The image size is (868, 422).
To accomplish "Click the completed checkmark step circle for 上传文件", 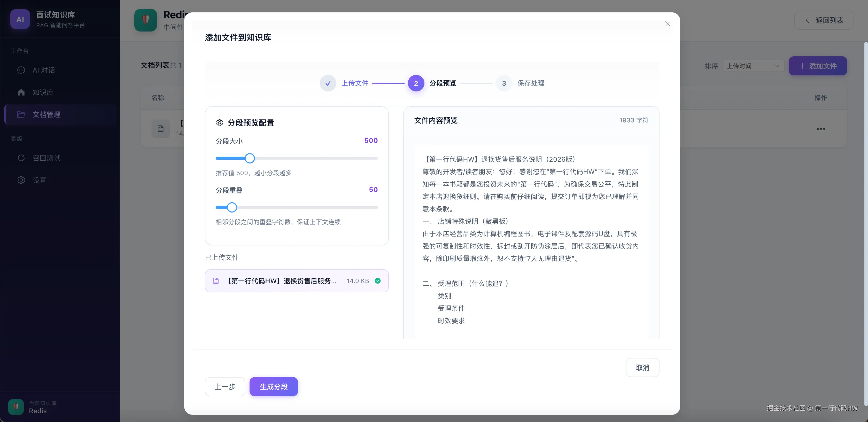I will tap(328, 83).
